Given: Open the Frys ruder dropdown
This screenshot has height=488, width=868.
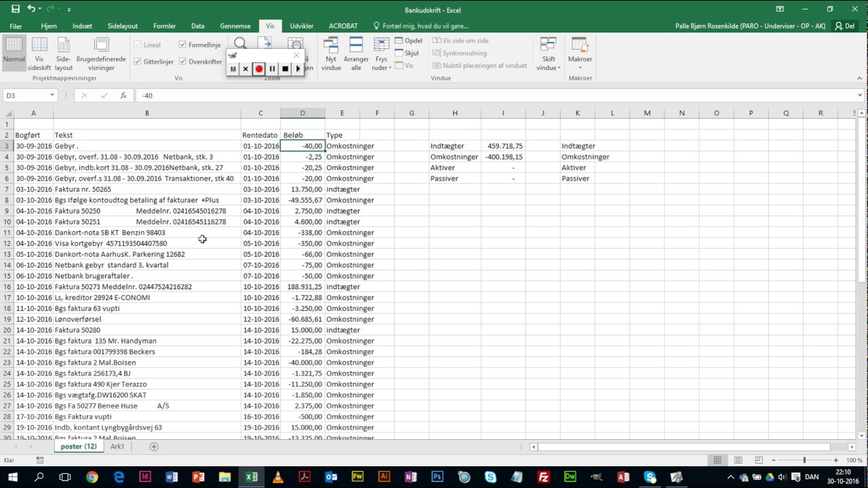Looking at the screenshot, I should (381, 54).
